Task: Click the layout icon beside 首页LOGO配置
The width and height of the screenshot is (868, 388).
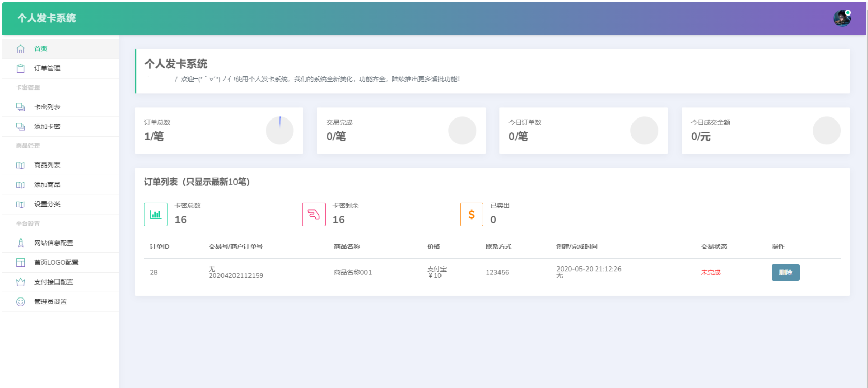Action: click(20, 263)
